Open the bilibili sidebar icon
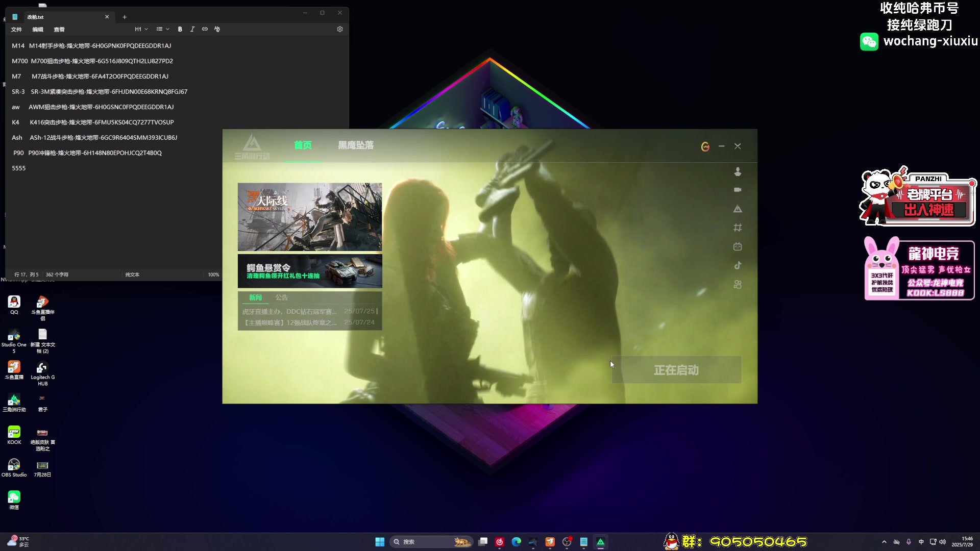Screen dimensions: 980x551 [738, 246]
